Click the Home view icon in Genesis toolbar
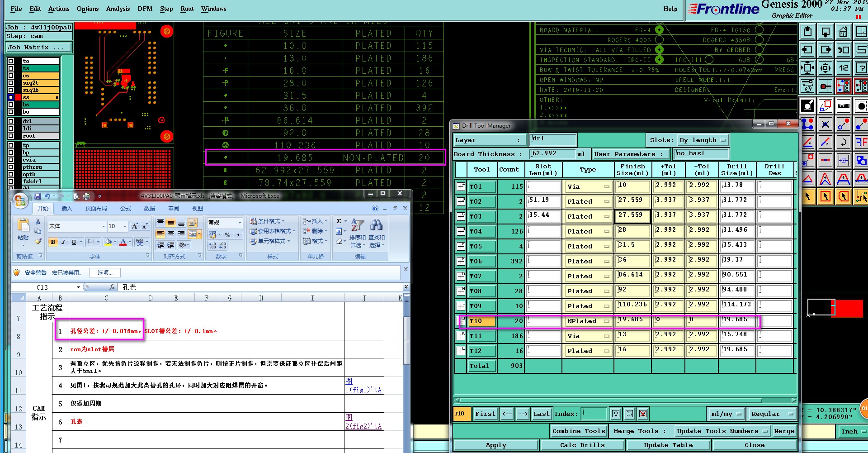This screenshot has height=453, width=868. tap(843, 32)
